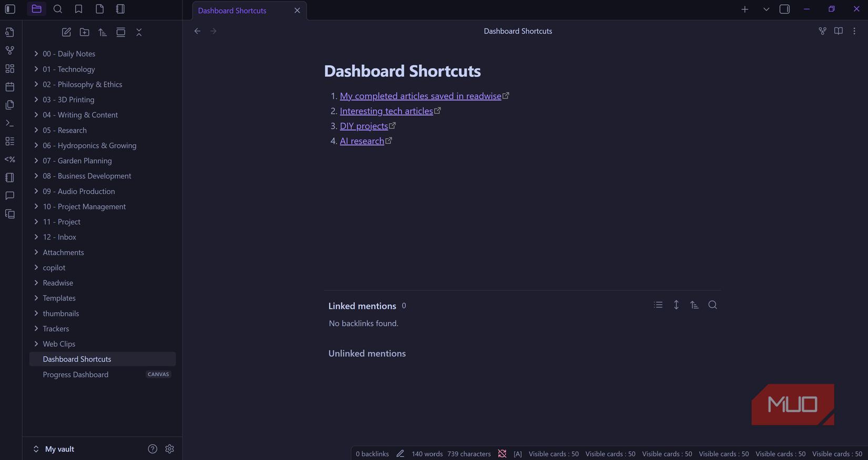This screenshot has height=460, width=868.
Task: Open link My completed articles saved in readwise
Action: (x=420, y=96)
